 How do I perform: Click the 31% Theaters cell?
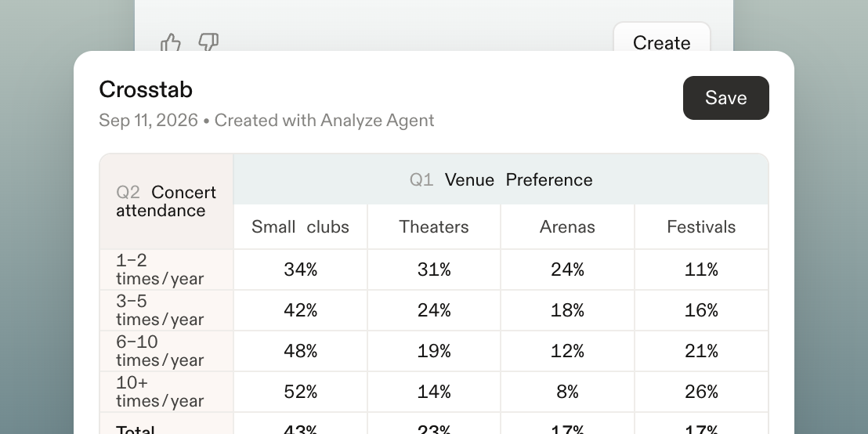click(434, 269)
